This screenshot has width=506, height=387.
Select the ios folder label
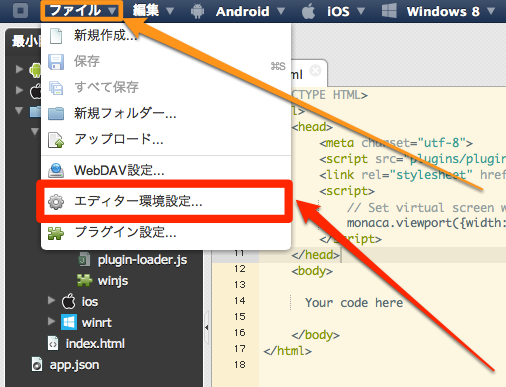(x=90, y=302)
